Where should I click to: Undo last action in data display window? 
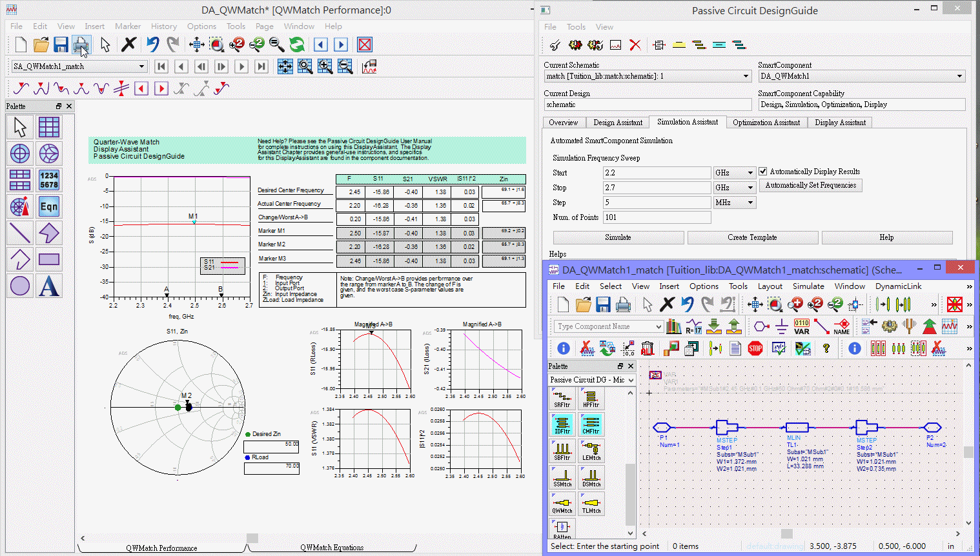(152, 45)
